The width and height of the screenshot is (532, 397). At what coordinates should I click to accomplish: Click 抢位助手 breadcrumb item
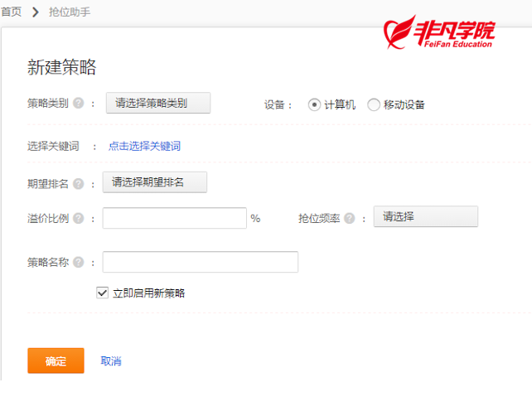tap(70, 12)
